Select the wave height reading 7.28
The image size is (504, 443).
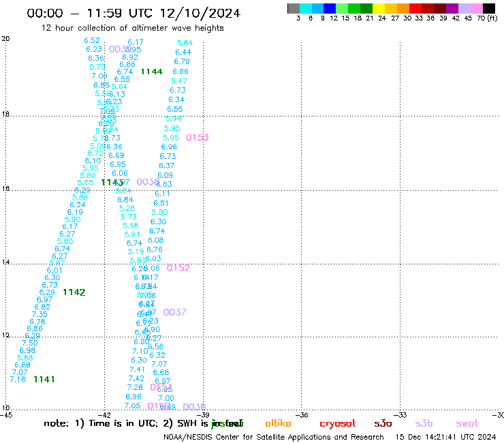coord(135,387)
